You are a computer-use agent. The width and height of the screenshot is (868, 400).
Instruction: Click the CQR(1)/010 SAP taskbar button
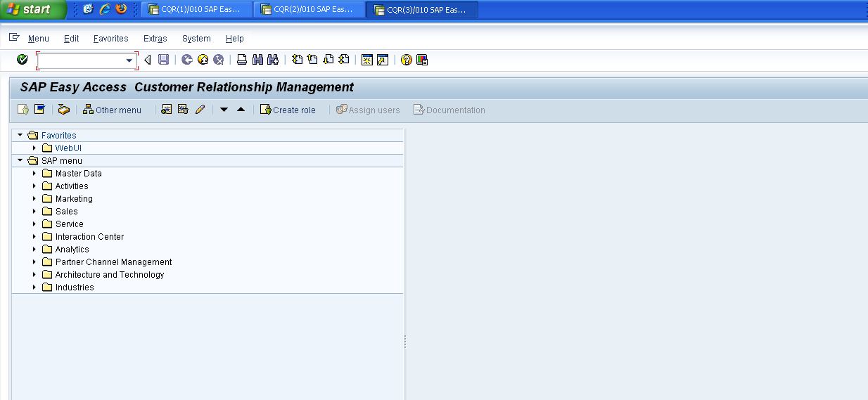[x=196, y=10]
